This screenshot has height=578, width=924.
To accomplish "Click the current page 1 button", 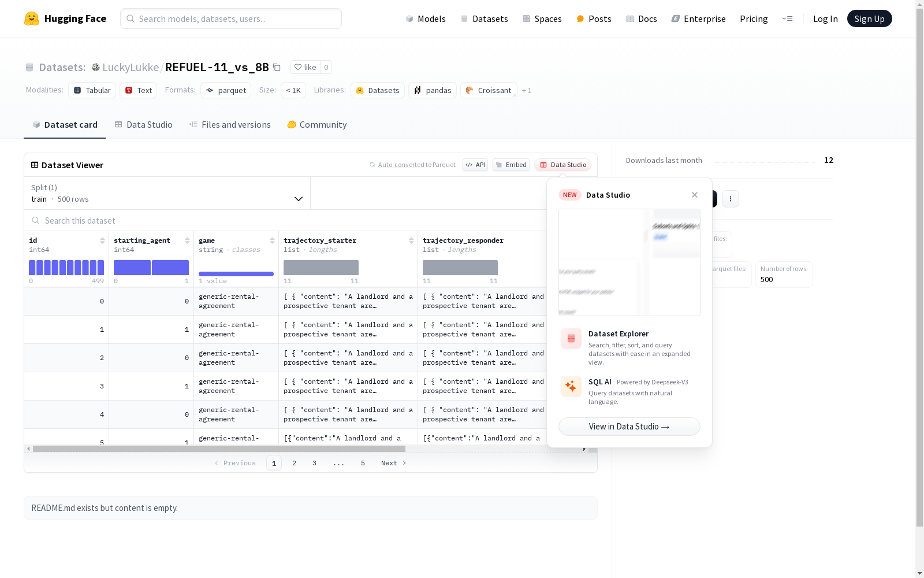I will (274, 463).
